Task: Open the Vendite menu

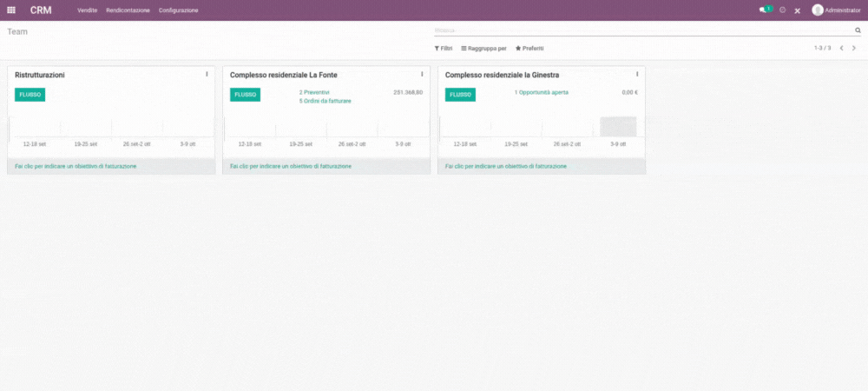Action: [87, 10]
